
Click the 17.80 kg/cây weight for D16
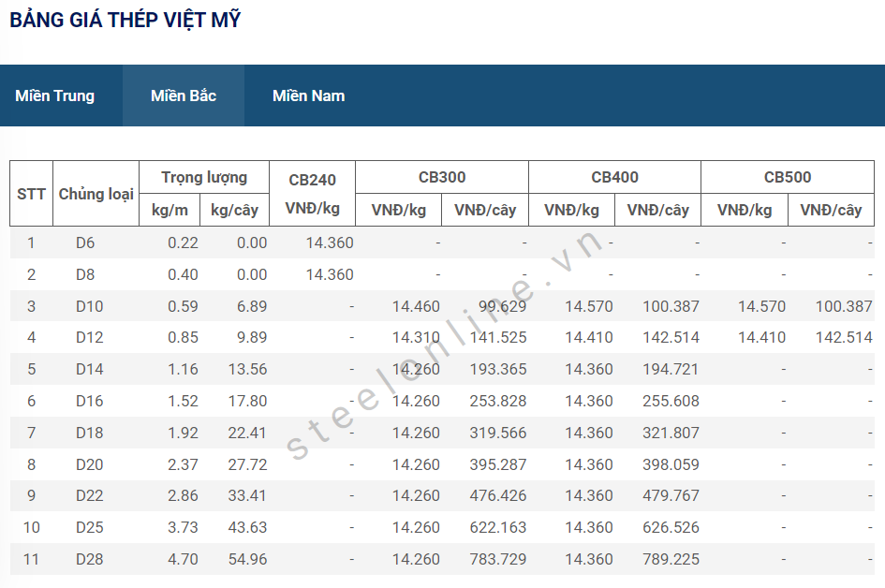click(248, 402)
